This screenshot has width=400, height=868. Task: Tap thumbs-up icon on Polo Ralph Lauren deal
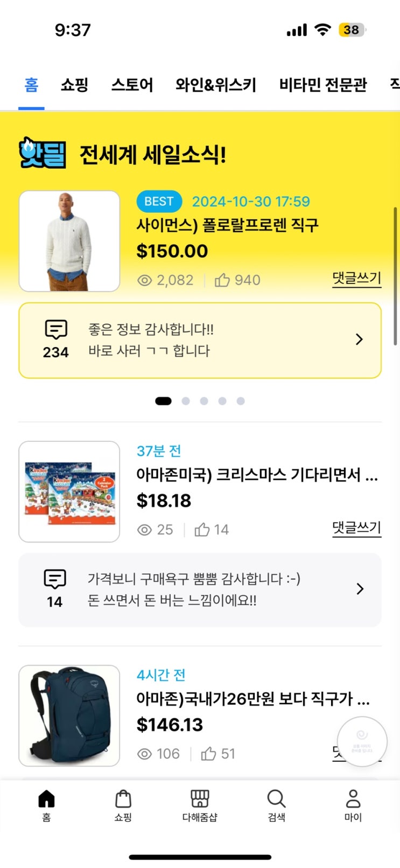pyautogui.click(x=222, y=280)
